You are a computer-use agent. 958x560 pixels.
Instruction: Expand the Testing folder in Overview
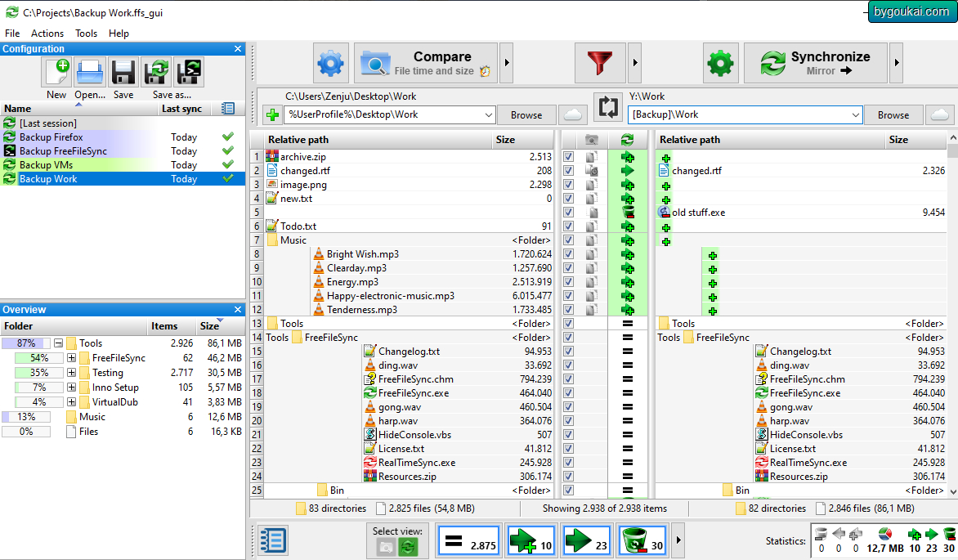click(x=71, y=373)
